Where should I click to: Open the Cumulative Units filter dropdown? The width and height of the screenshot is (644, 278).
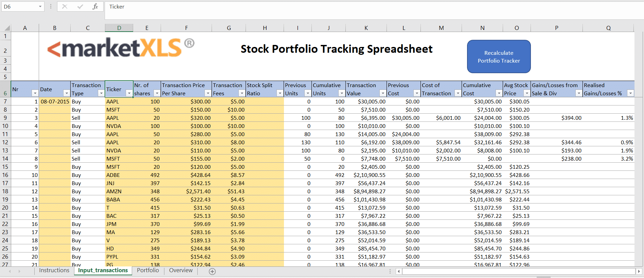click(342, 93)
